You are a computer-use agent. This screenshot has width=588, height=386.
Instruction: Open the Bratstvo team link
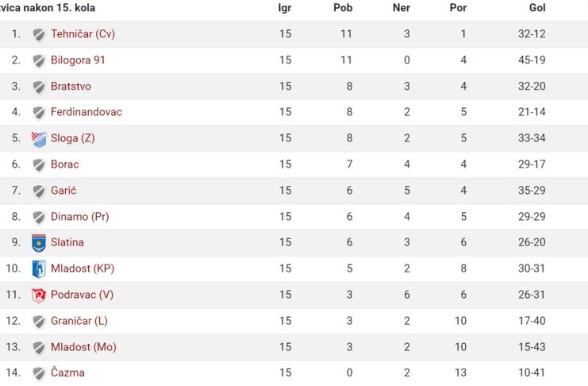click(71, 87)
